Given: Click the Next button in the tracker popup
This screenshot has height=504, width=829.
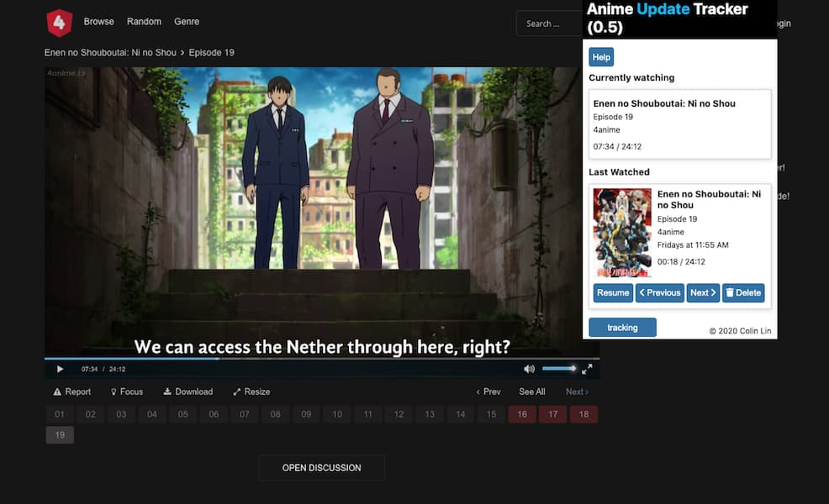Looking at the screenshot, I should point(703,292).
